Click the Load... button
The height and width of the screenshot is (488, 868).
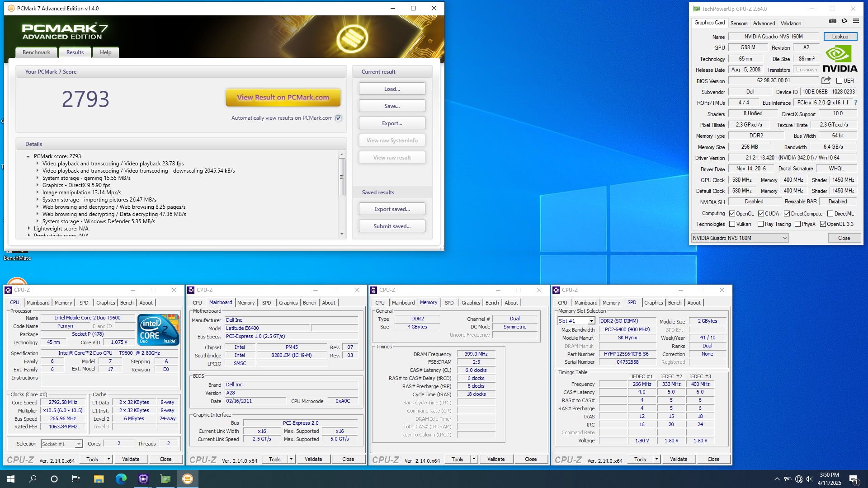pos(392,89)
